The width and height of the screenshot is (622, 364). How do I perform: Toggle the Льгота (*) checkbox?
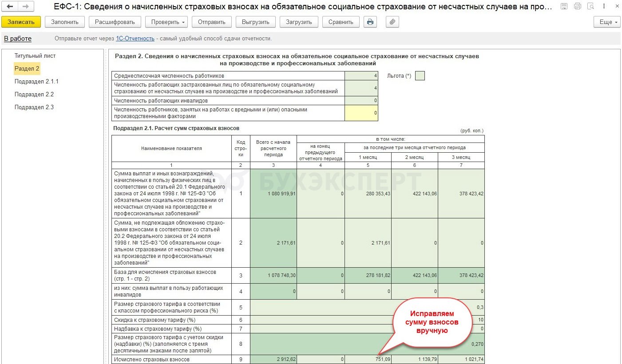coord(420,76)
